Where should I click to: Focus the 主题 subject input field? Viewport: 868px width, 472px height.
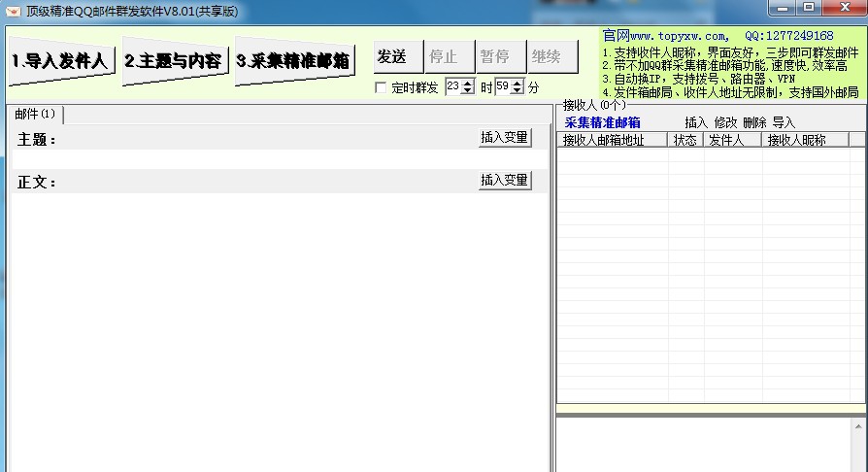[x=280, y=159]
